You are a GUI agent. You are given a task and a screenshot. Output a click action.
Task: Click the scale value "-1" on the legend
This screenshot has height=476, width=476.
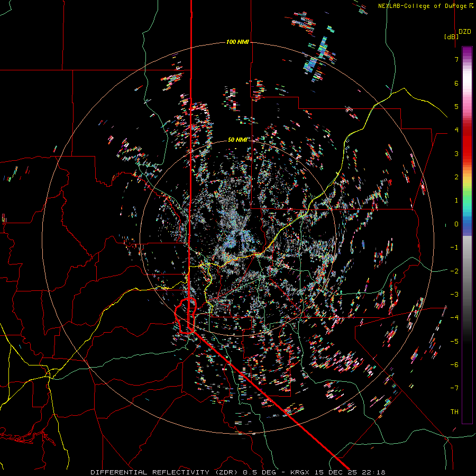454,248
